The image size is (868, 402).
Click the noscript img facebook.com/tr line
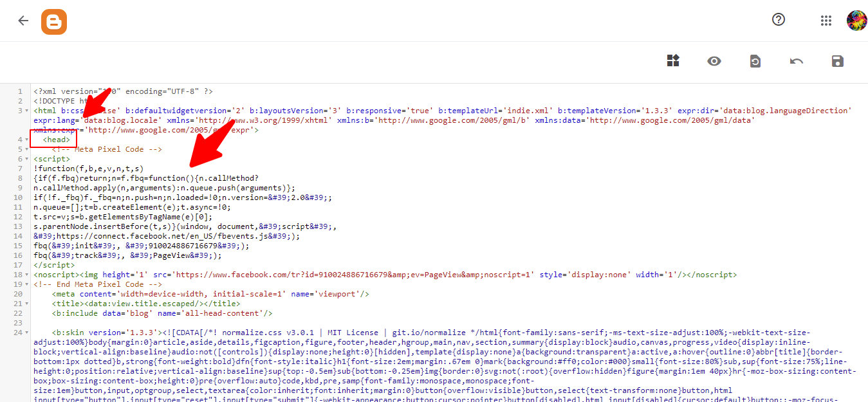tap(385, 275)
